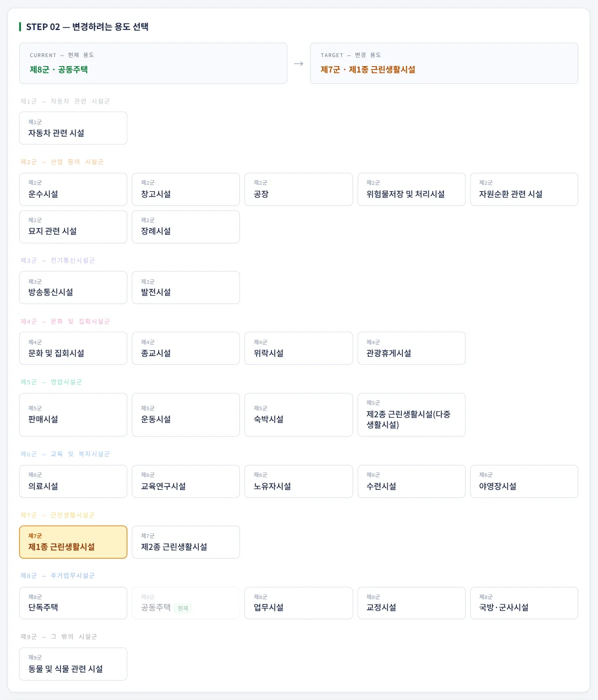
Task: Pick the 제5군 제2종 근린생활시설(다중생활시설) card
Action: 411,415
